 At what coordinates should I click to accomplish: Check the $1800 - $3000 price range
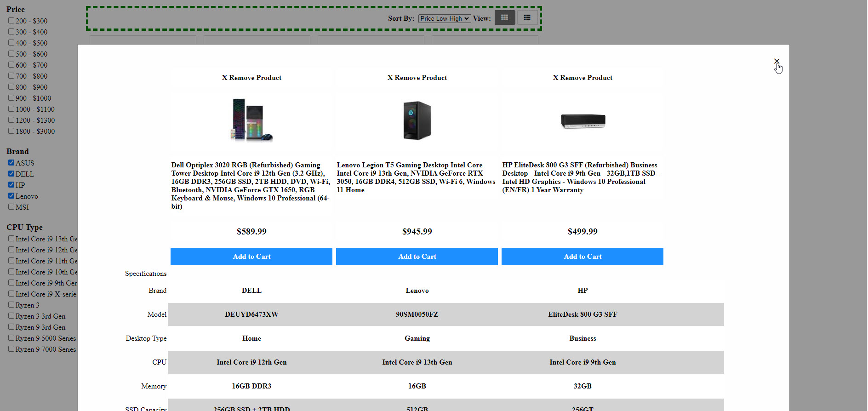[11, 131]
